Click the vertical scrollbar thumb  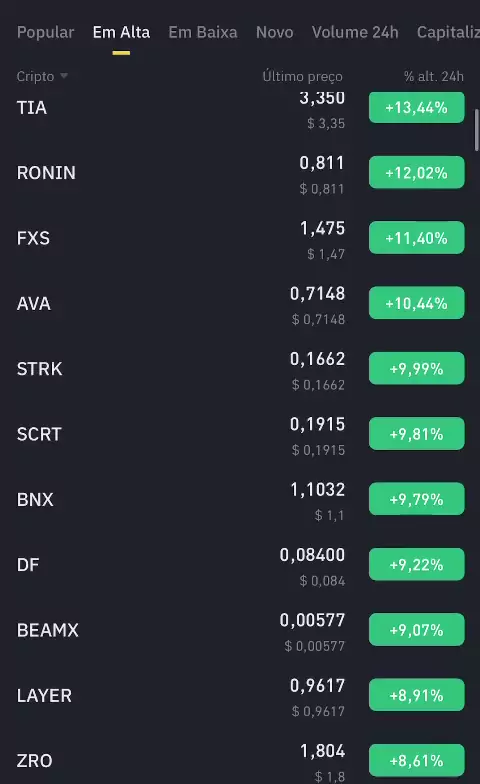476,130
